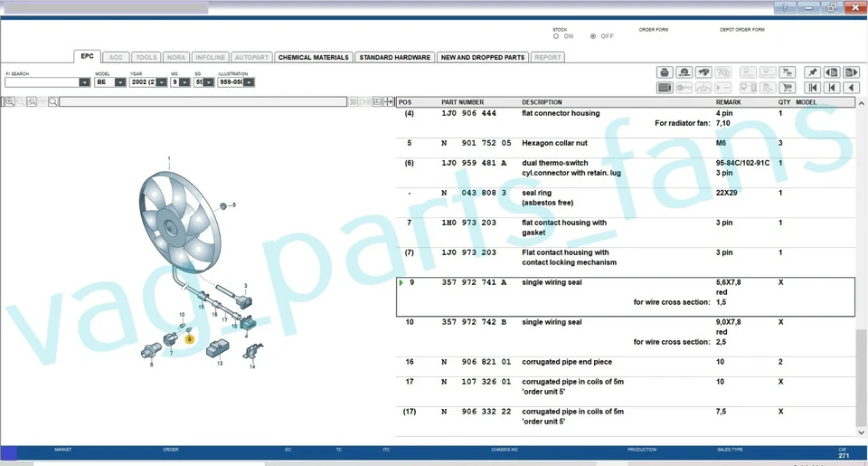Image resolution: width=868 pixels, height=466 pixels.
Task: Select part number N 107 326 01
Action: (476, 382)
